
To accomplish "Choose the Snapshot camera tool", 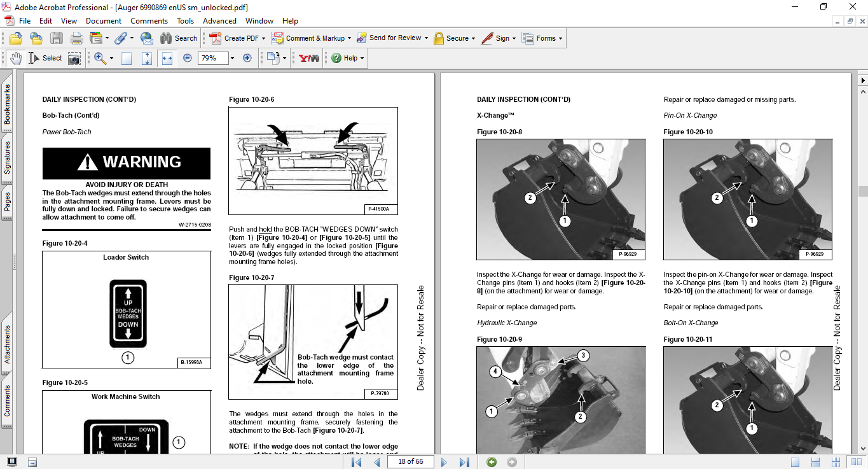I will pyautogui.click(x=74, y=58).
